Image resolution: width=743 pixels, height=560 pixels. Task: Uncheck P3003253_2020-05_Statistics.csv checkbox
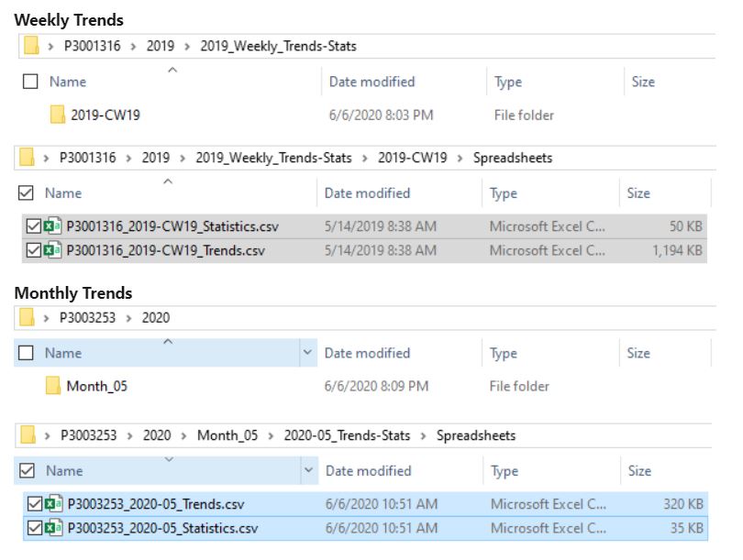(x=35, y=528)
